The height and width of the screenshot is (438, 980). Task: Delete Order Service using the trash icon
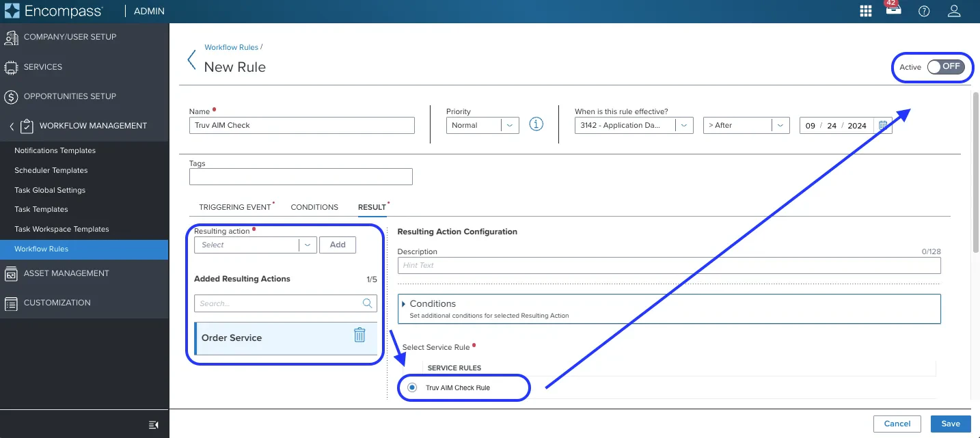[x=359, y=335]
